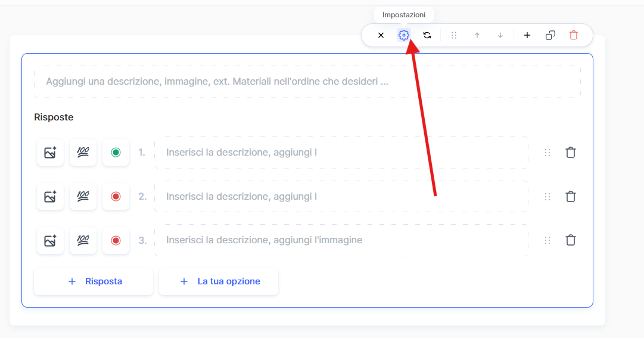The width and height of the screenshot is (644, 338).
Task: Click the plus add icon in toolbar
Action: [527, 35]
